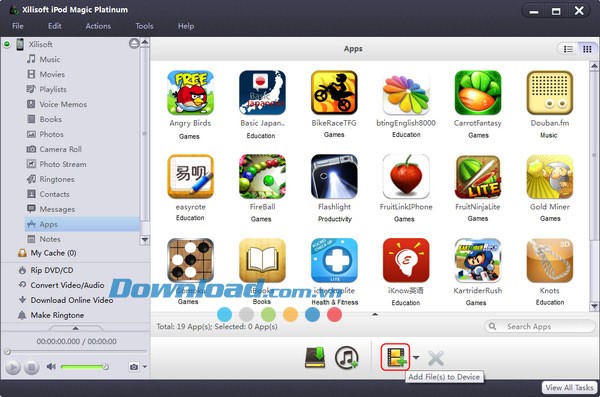The image size is (600, 397).
Task: Open dropdown next to Add Files button
Action: click(416, 357)
